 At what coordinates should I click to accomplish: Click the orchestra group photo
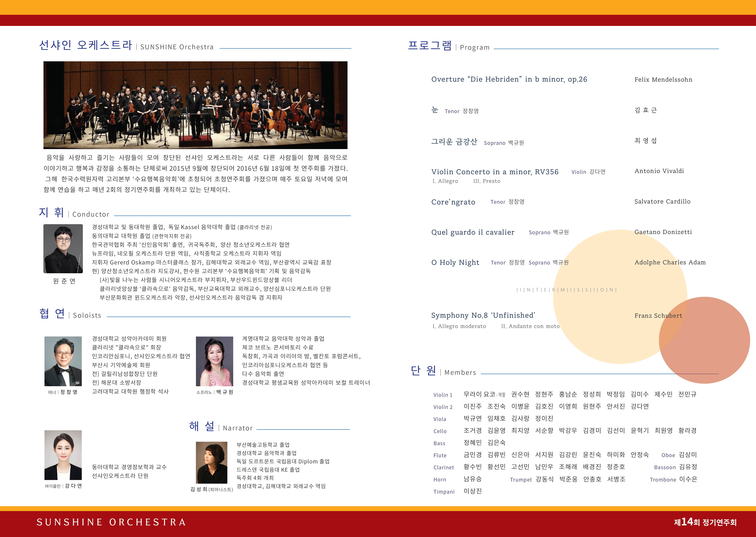[195, 105]
